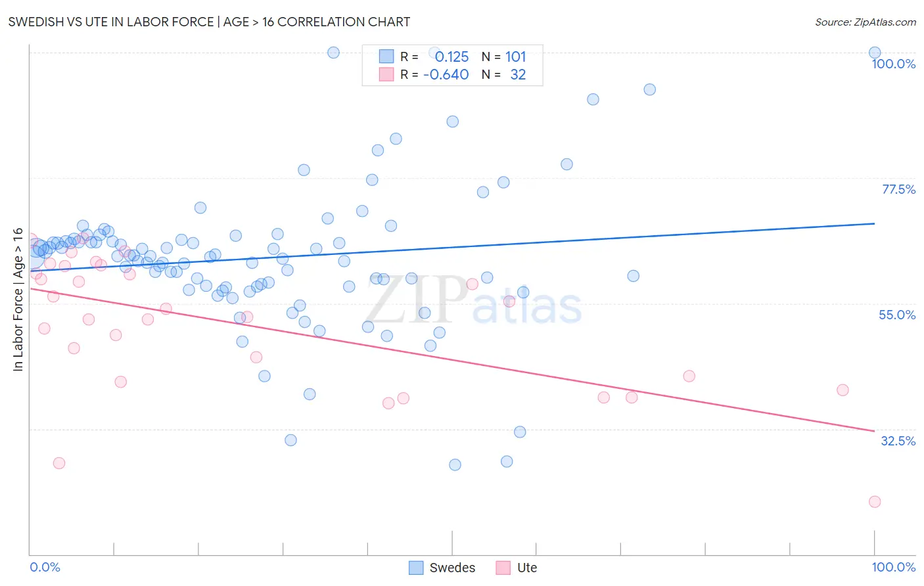The width and height of the screenshot is (924, 586).
Task: Click the 55.0% y-axis label
Action: pos(897,315)
